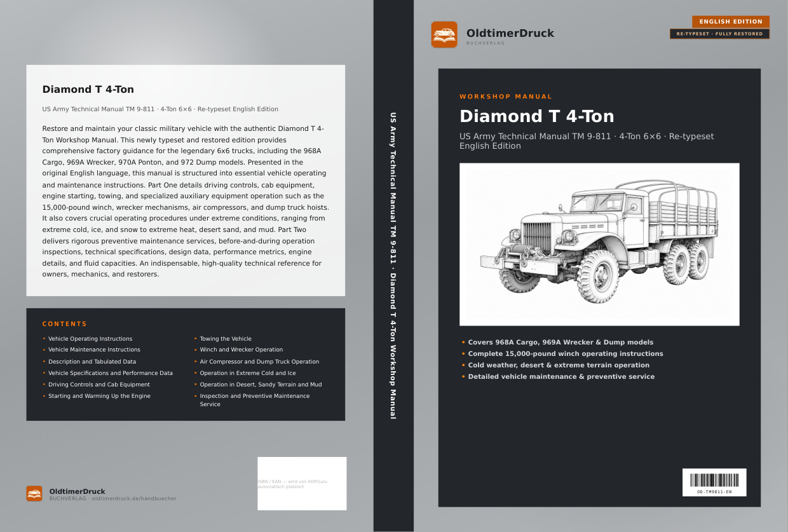Click the vertical spine title text
Image resolution: width=788 pixels, height=532 pixels.
pos(393,266)
